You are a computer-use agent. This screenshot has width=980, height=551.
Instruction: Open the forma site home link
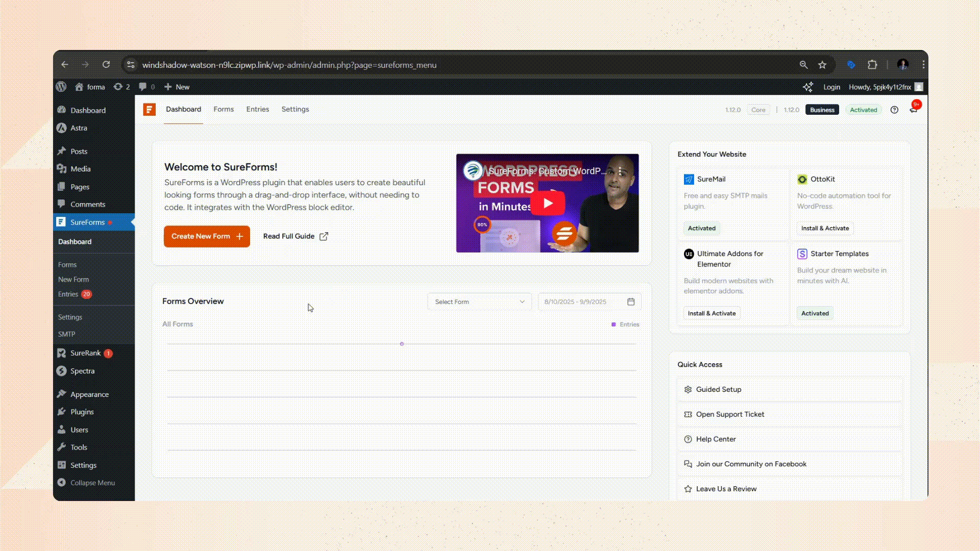point(90,87)
